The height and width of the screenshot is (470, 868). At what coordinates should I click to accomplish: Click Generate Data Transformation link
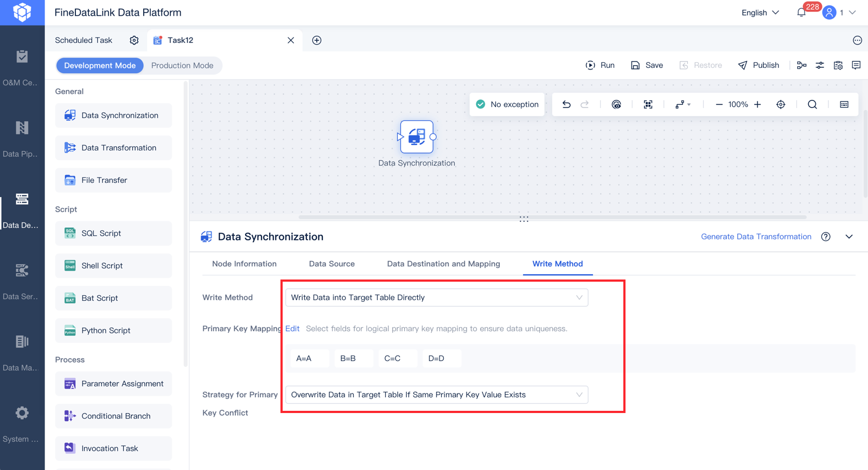[756, 237]
